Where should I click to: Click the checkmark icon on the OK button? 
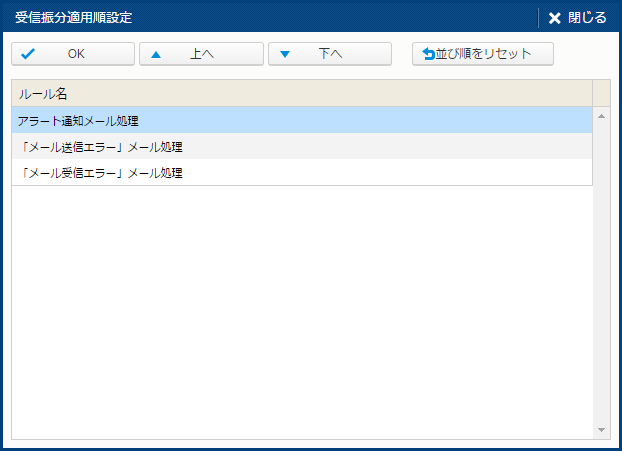[x=28, y=54]
